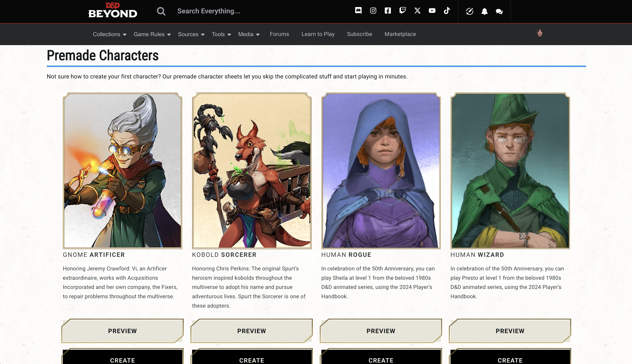632x364 pixels.
Task: Visit the Marketplace
Action: [x=400, y=34]
